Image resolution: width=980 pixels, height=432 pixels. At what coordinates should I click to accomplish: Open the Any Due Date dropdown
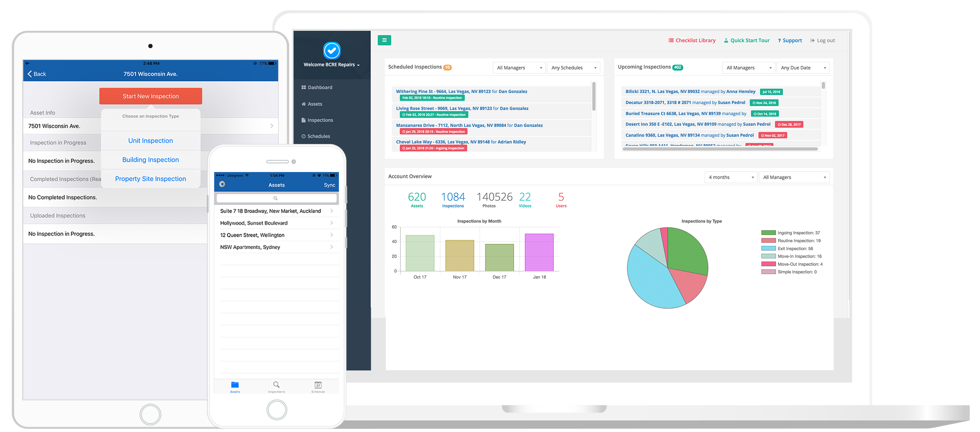[803, 67]
